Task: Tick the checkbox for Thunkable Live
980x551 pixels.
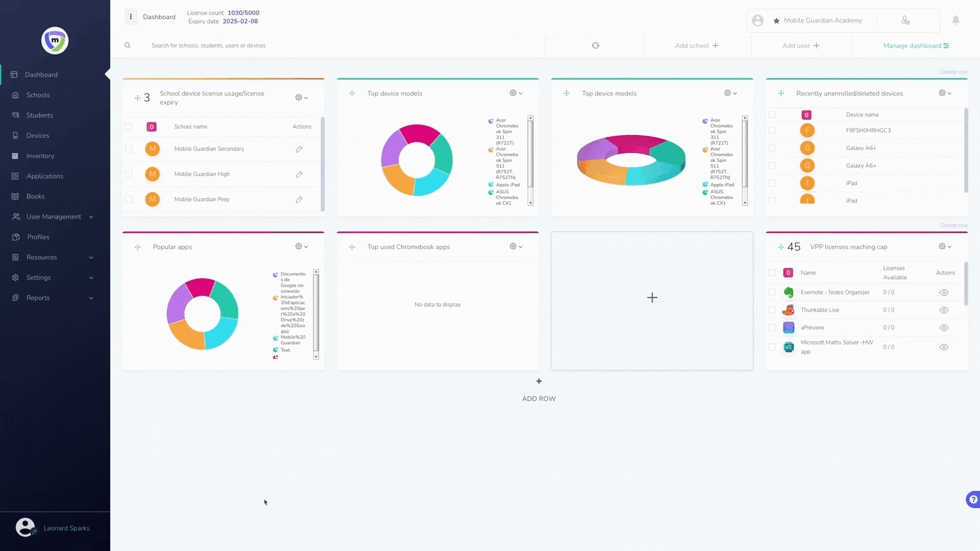Action: coord(772,310)
